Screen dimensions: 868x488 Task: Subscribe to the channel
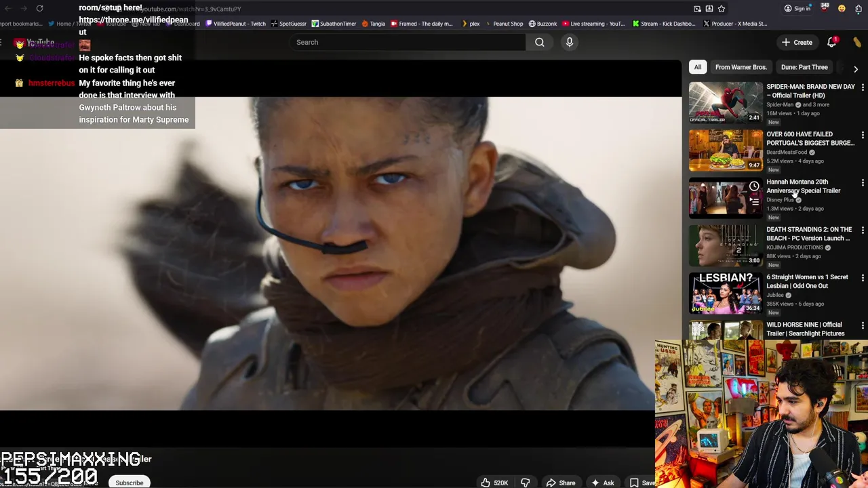(129, 483)
